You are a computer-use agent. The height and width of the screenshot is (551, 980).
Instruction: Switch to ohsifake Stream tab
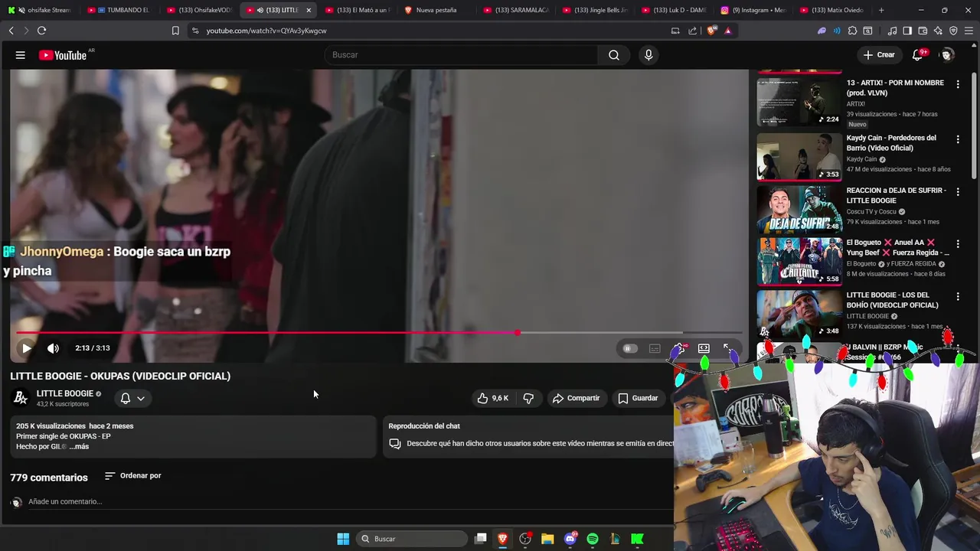point(40,10)
